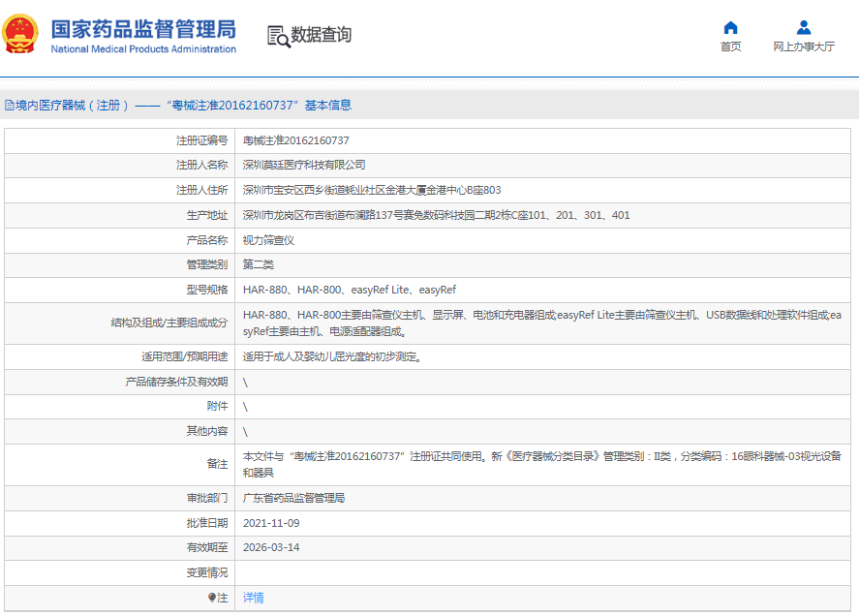Click the expiry date 2026-03-14
This screenshot has height=616, width=859.
click(271, 547)
